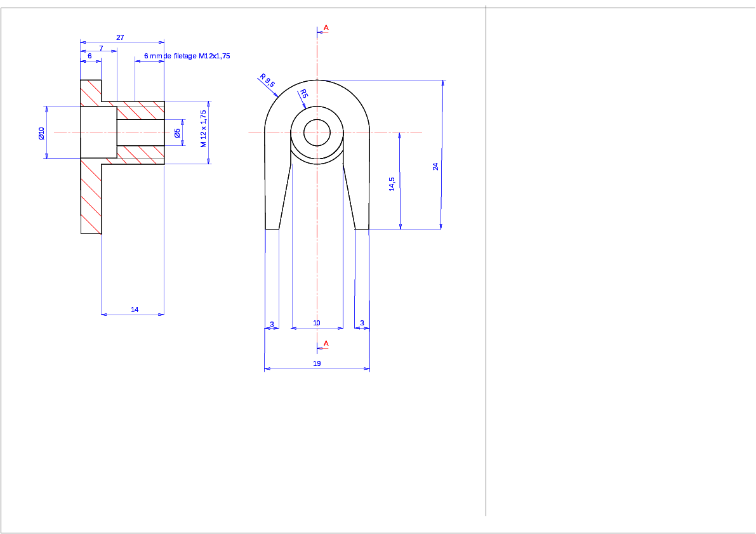
Task: Click the section marker A above the front view
Action: 326,28
